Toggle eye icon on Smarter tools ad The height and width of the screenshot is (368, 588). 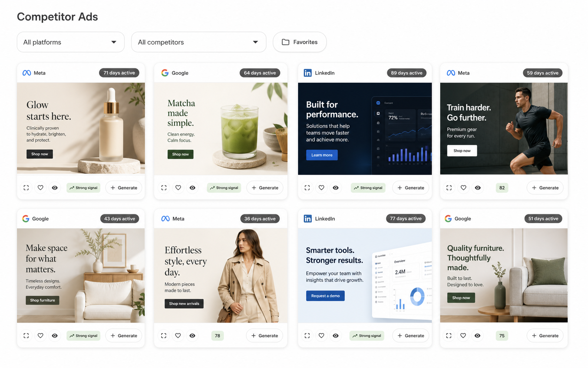click(x=336, y=336)
